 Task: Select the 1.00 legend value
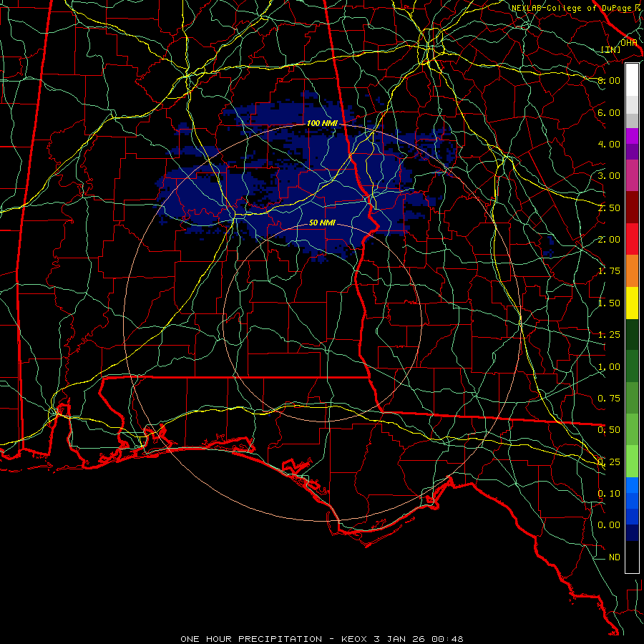tap(609, 367)
